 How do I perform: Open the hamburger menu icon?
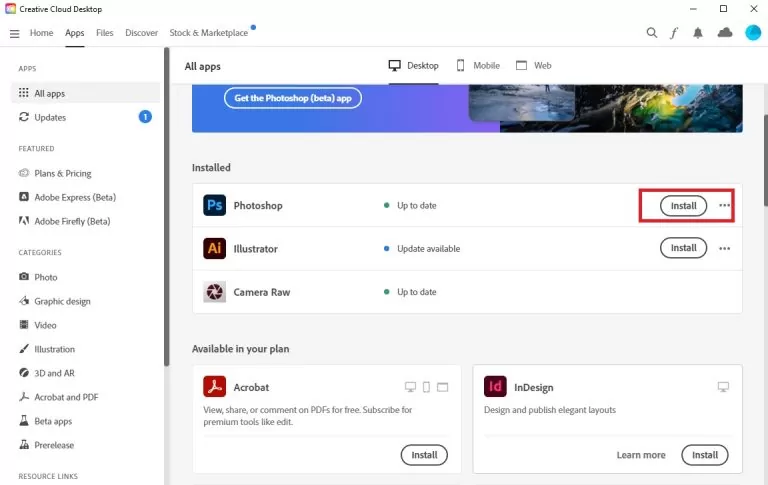coord(14,33)
